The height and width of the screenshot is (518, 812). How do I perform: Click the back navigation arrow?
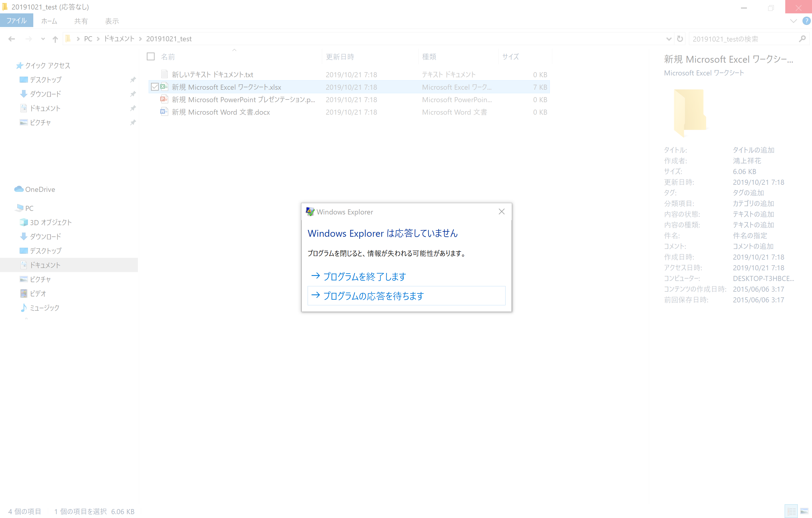pos(12,39)
